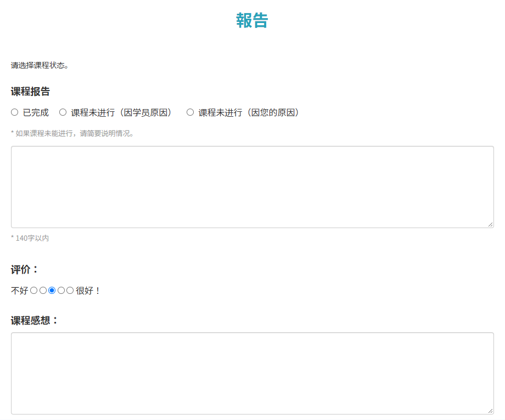Click the 很好！ rating label

(x=88, y=291)
